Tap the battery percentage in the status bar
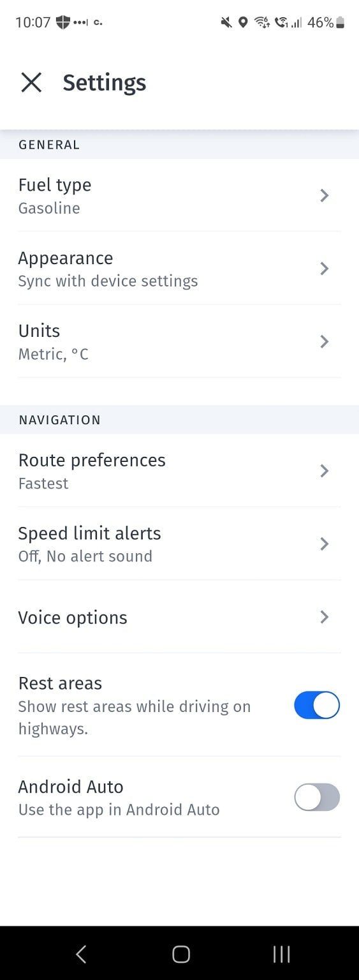Image resolution: width=359 pixels, height=980 pixels. (320, 22)
